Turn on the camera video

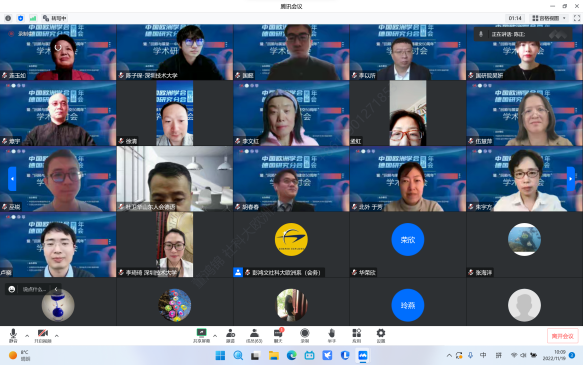43,335
